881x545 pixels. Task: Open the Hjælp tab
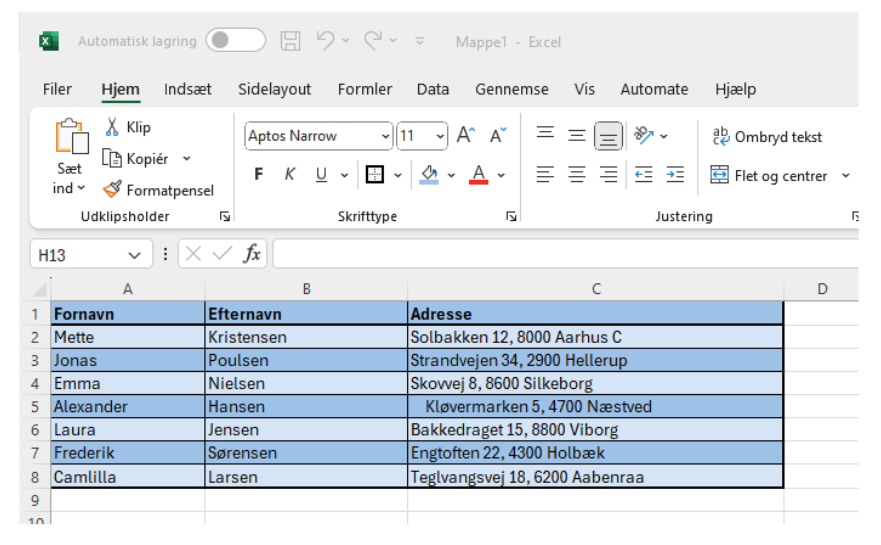[735, 89]
